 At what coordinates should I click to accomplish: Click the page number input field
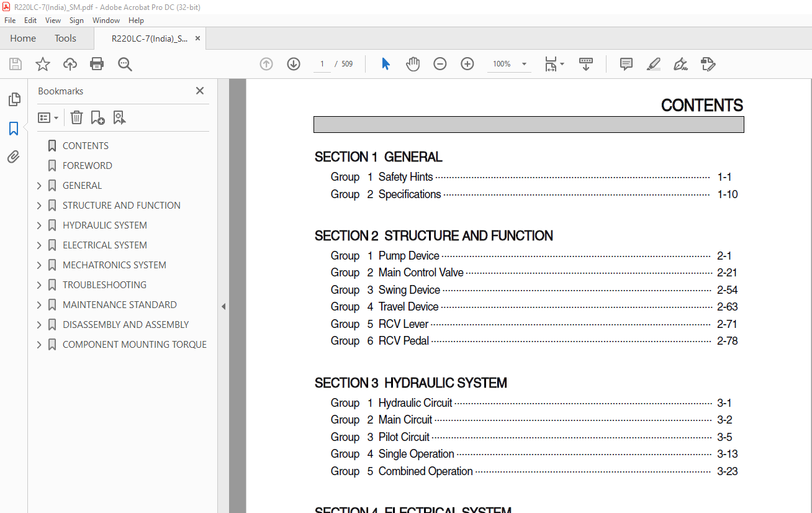322,64
